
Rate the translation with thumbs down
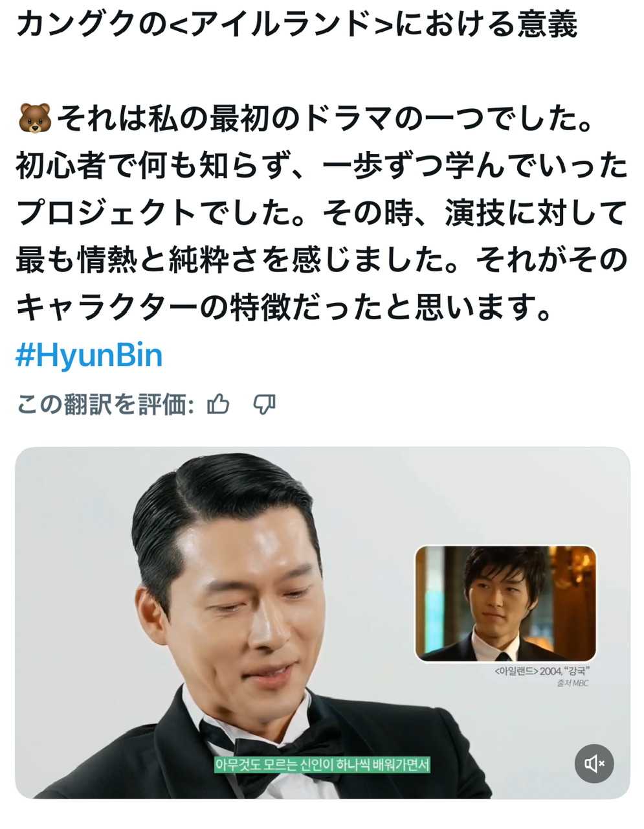tap(264, 405)
